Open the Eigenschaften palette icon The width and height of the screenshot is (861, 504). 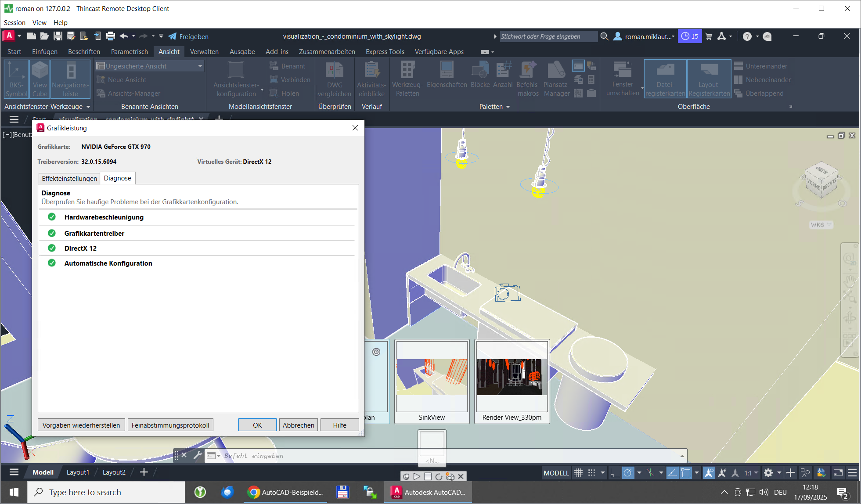coord(447,75)
